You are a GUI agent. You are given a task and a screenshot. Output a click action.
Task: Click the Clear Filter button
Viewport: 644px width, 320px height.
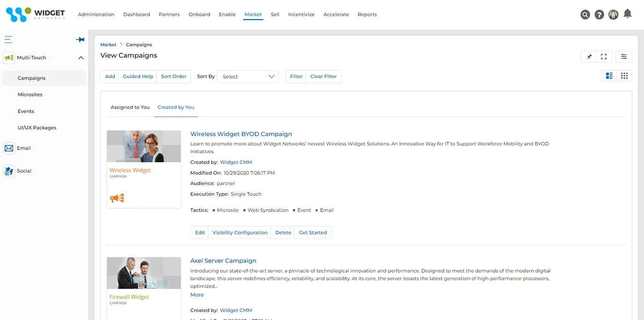click(324, 76)
